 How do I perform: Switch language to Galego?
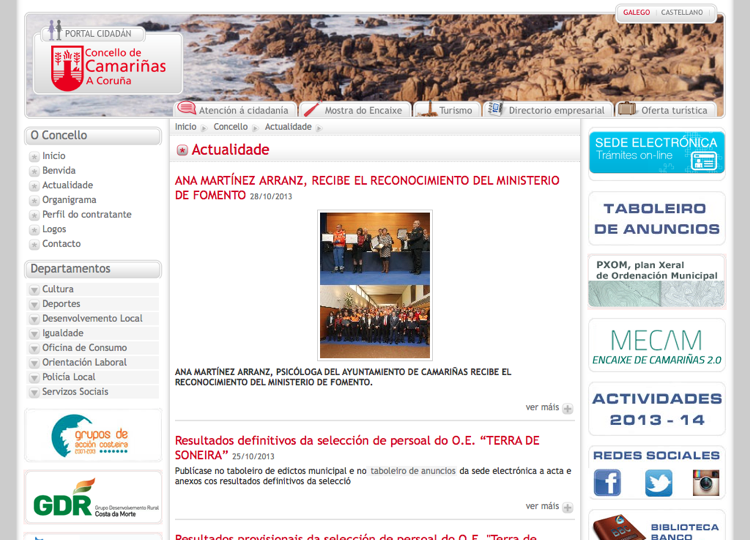[x=636, y=12]
